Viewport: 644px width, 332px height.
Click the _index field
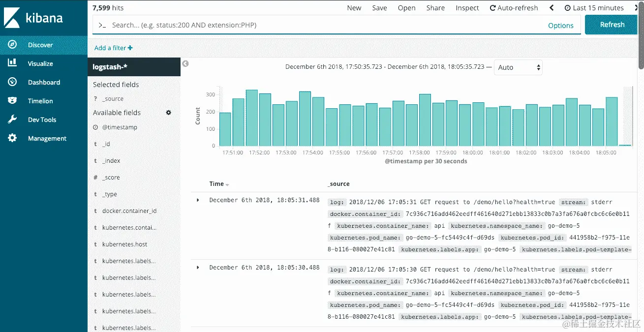(x=111, y=161)
